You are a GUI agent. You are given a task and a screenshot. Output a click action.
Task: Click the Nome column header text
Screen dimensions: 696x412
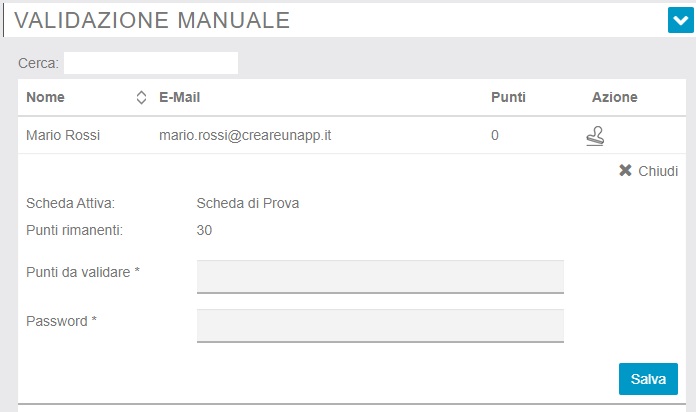point(45,98)
